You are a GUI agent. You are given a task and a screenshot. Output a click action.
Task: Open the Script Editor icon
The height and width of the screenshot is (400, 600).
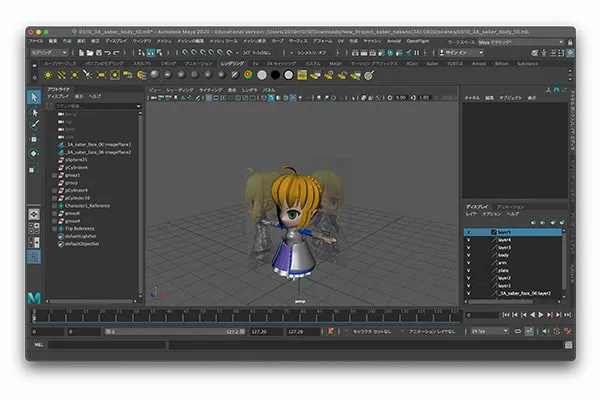pyautogui.click(x=569, y=345)
